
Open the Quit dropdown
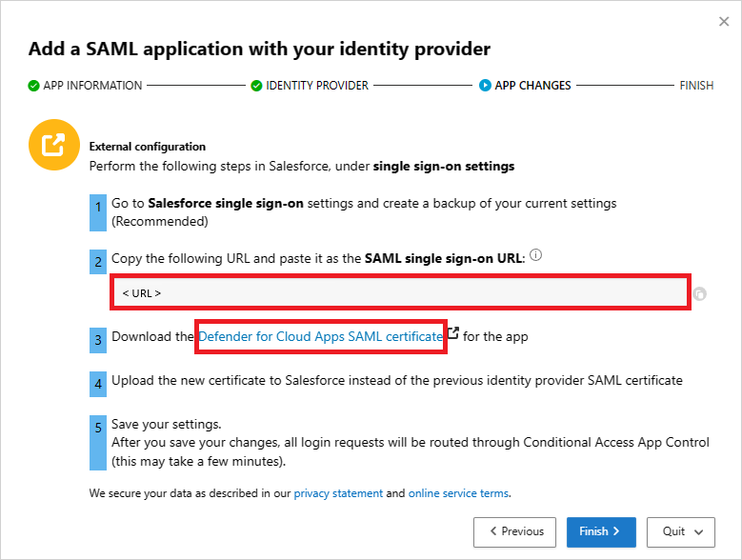(x=680, y=531)
